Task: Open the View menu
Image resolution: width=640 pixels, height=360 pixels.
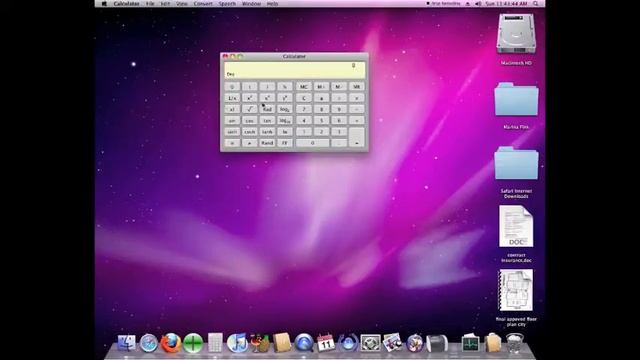Action: tap(182, 4)
